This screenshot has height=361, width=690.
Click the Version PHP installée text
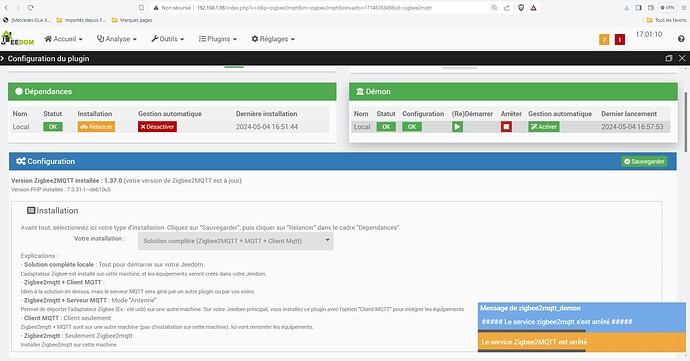(61, 190)
